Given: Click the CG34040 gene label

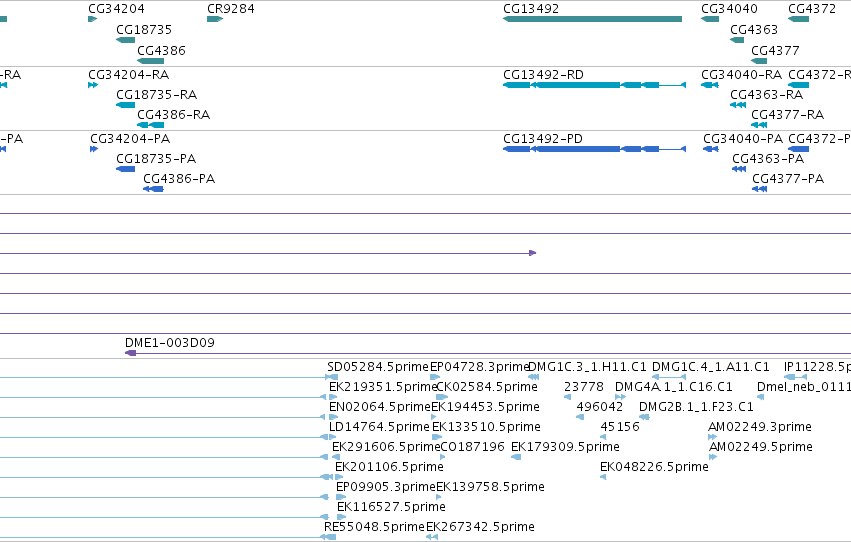Looking at the screenshot, I should 729,9.
